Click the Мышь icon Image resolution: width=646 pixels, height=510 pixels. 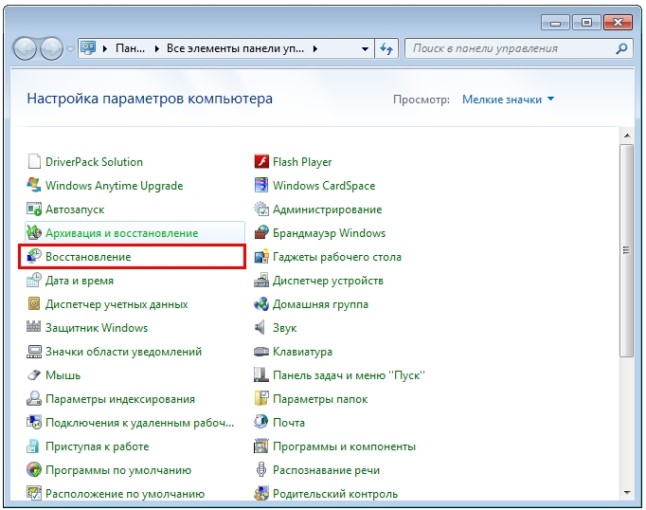coord(34,375)
